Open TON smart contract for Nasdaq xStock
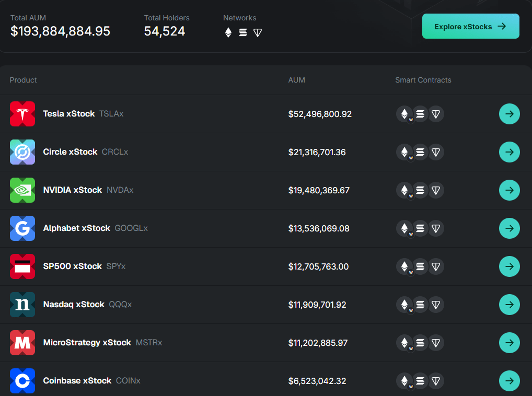This screenshot has height=396, width=532. pos(436,305)
